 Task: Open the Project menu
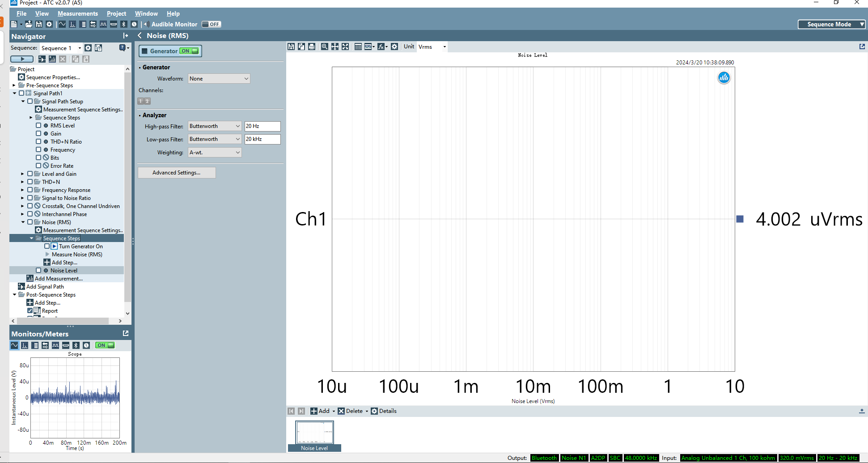[x=116, y=13]
